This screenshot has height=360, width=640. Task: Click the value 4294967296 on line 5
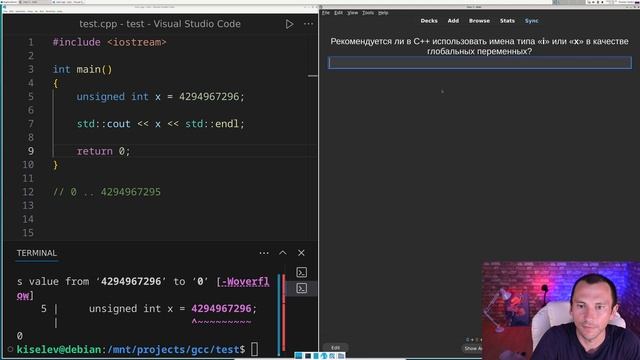pyautogui.click(x=209, y=97)
